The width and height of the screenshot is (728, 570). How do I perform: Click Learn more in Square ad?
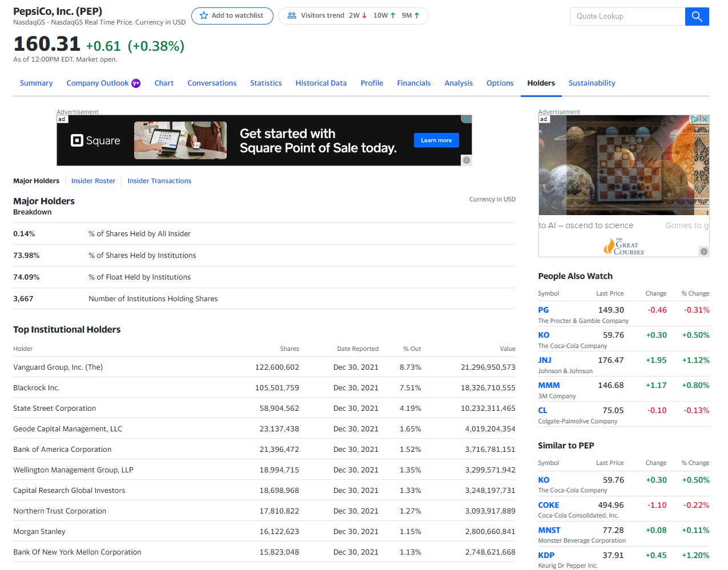[x=436, y=140]
